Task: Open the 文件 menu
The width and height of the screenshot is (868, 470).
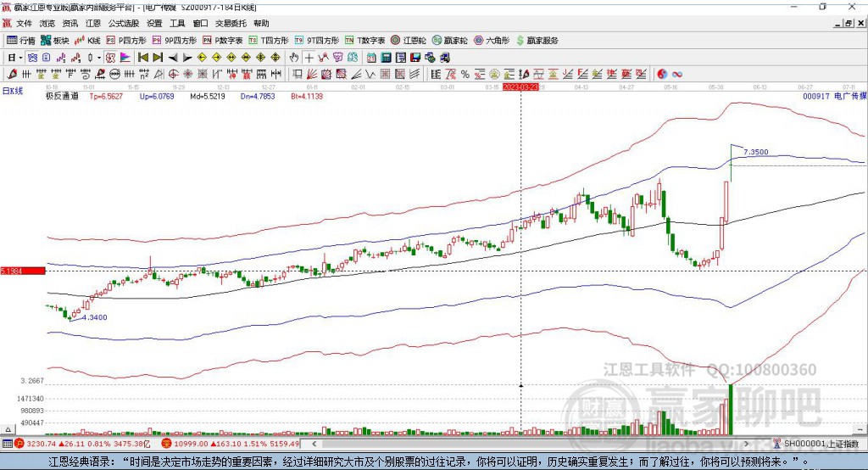Action: point(25,23)
